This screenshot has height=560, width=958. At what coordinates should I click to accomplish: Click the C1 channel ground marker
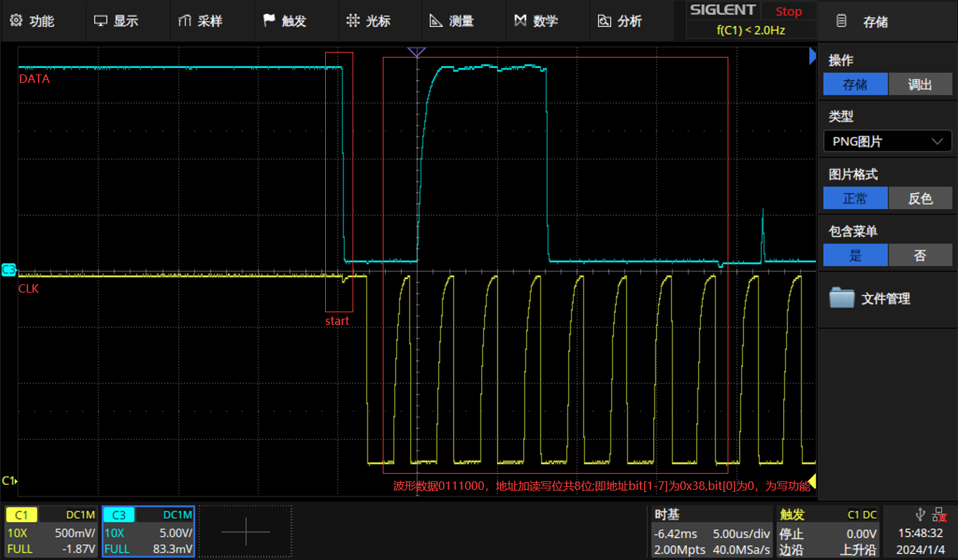8,481
